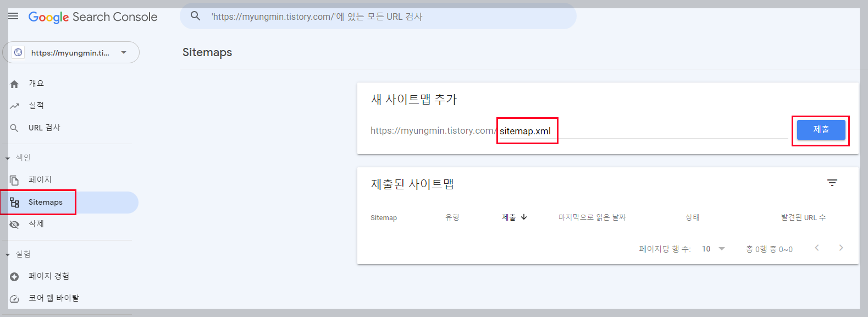Image resolution: width=868 pixels, height=317 pixels.
Task: Click the 실적 performance trend icon
Action: [x=14, y=106]
